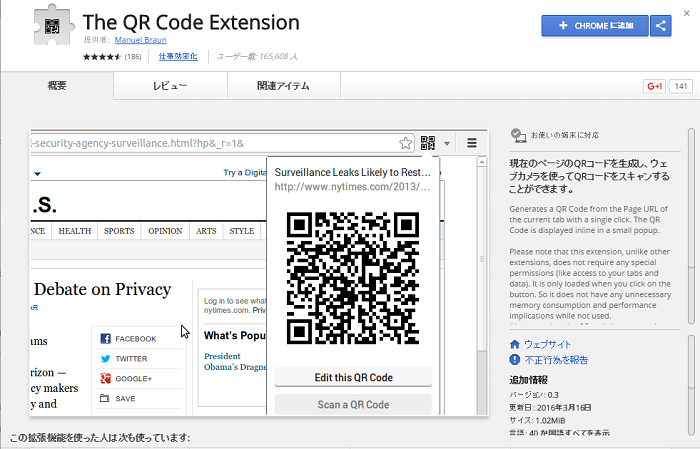Select the SPORTS section in screenshot
The height and width of the screenshot is (449, 700).
119,231
